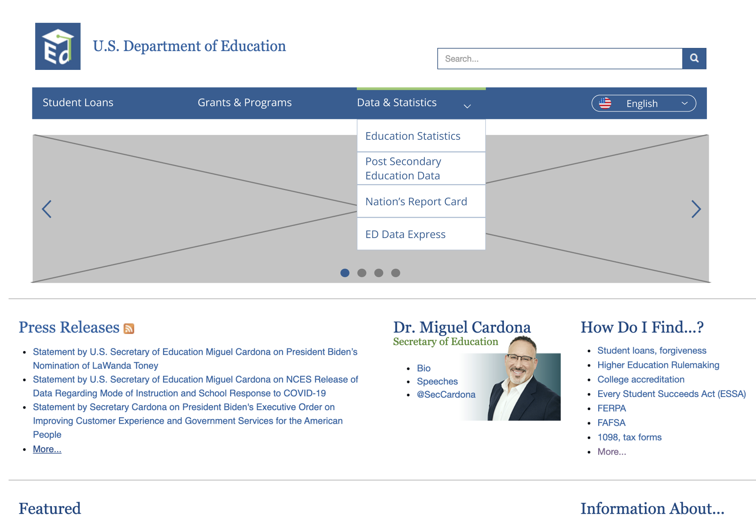Click the ED logo icon
The image size is (756, 532).
[58, 46]
